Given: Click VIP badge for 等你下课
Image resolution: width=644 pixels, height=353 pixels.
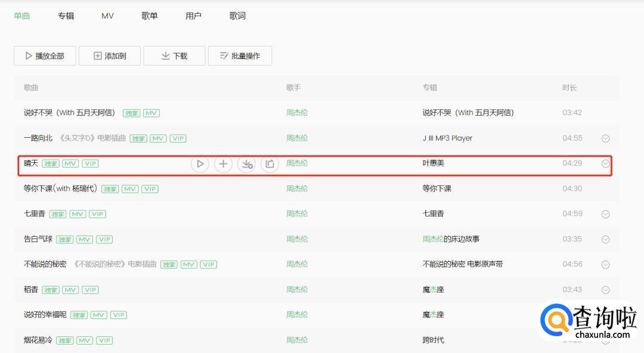Looking at the screenshot, I should 150,189.
